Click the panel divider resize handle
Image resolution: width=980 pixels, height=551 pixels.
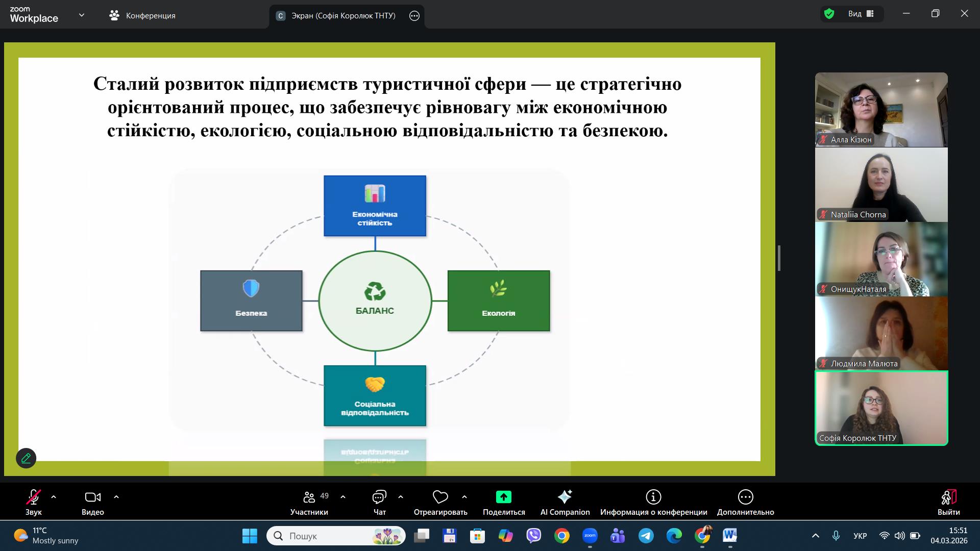(x=779, y=258)
